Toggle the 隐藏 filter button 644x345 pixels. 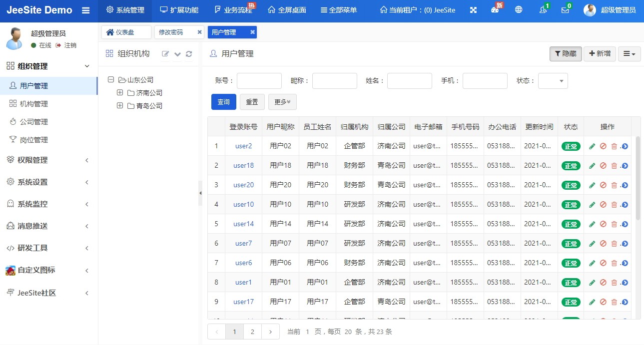click(566, 54)
